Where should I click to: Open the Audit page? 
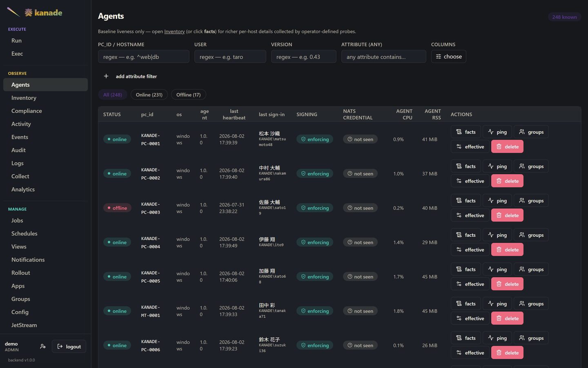click(45, 150)
